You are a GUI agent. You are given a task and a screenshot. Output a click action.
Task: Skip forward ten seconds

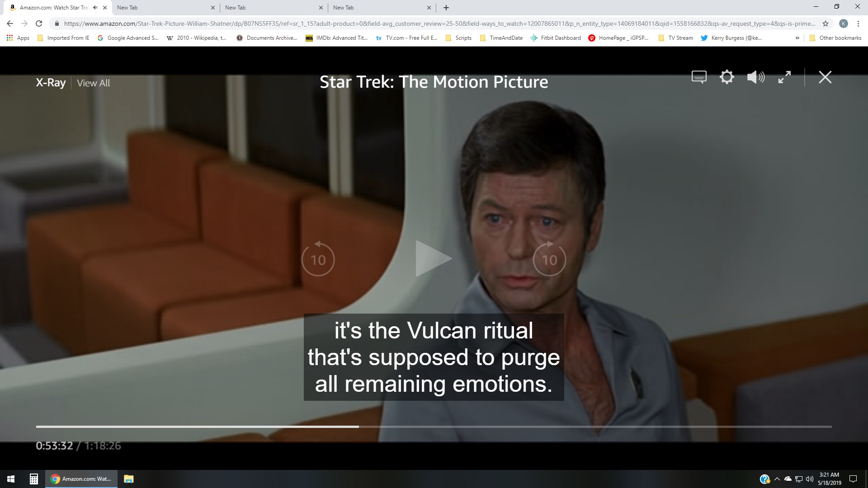tap(549, 258)
